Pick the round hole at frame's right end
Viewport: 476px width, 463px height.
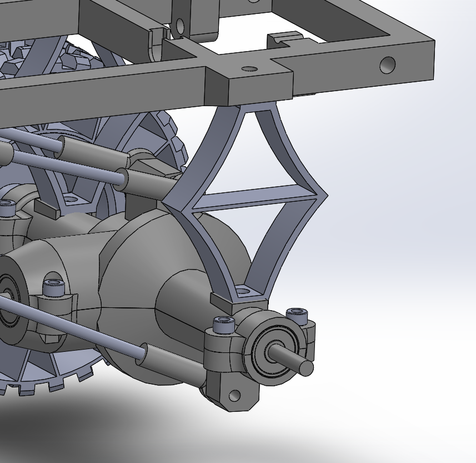(x=388, y=65)
